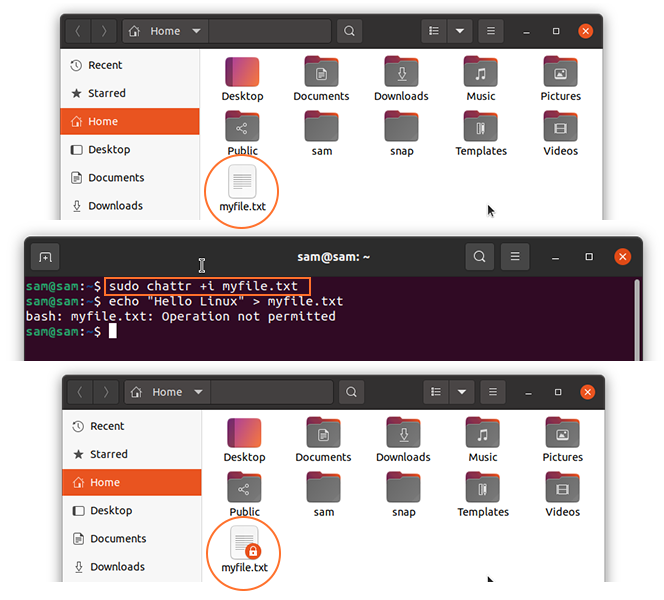
Task: Open the Music folder in upper Files window
Action: (x=481, y=78)
